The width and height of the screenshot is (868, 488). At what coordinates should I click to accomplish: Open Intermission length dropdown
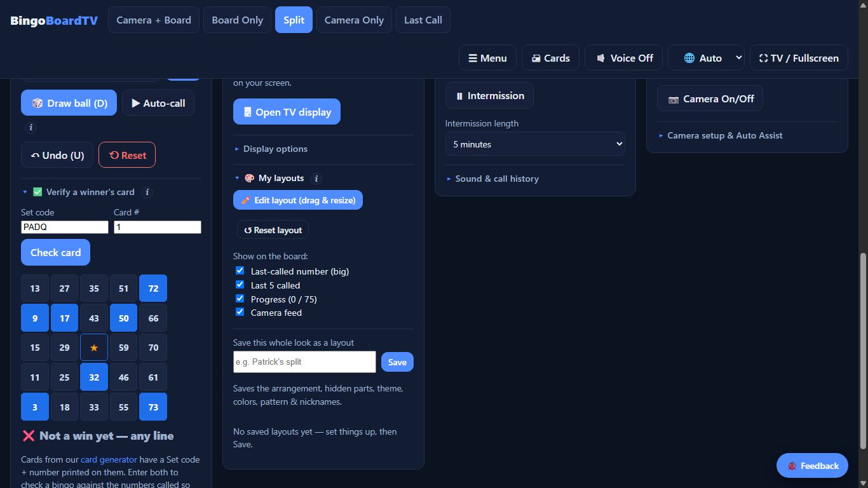tap(535, 144)
